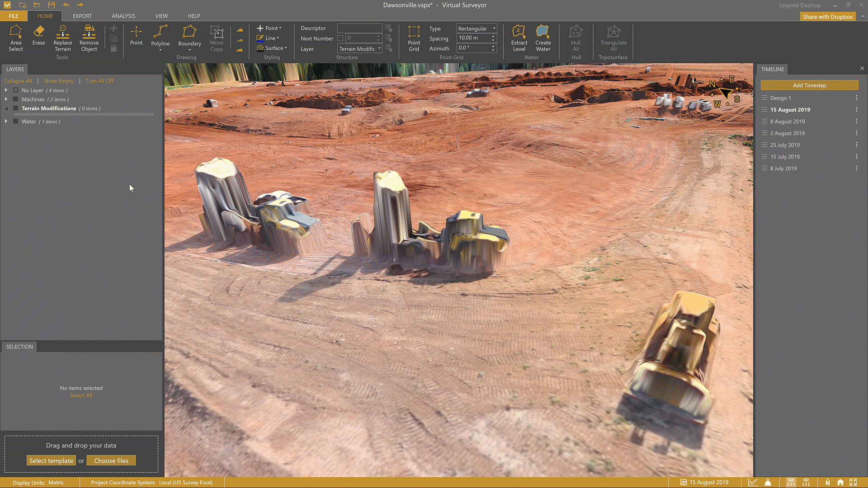This screenshot has width=868, height=488.
Task: Open the Point Grid Type dropdown
Action: click(476, 28)
